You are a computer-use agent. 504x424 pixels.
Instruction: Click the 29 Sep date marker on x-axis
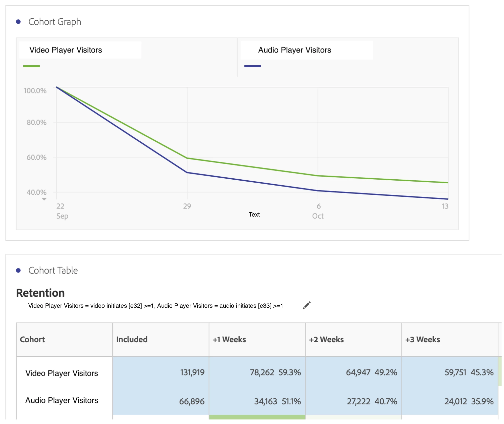coord(187,206)
